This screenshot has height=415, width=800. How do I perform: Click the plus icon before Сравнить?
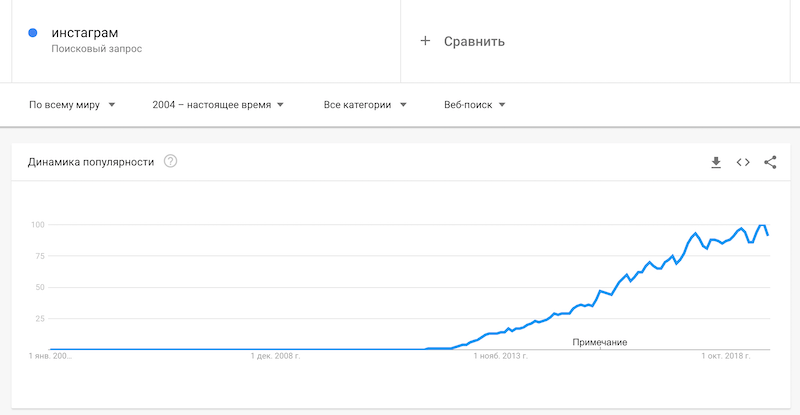click(x=425, y=41)
